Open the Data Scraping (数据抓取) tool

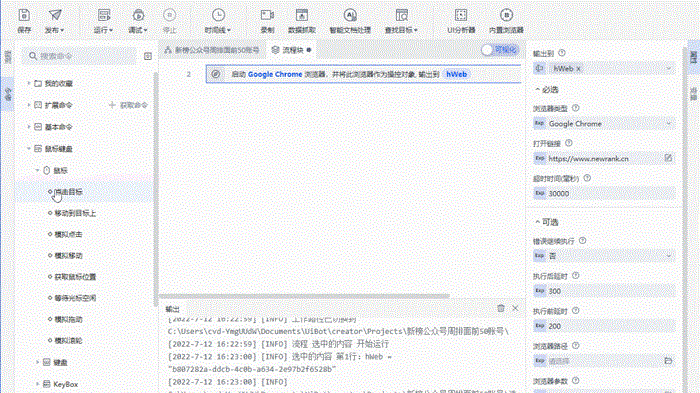[302, 15]
